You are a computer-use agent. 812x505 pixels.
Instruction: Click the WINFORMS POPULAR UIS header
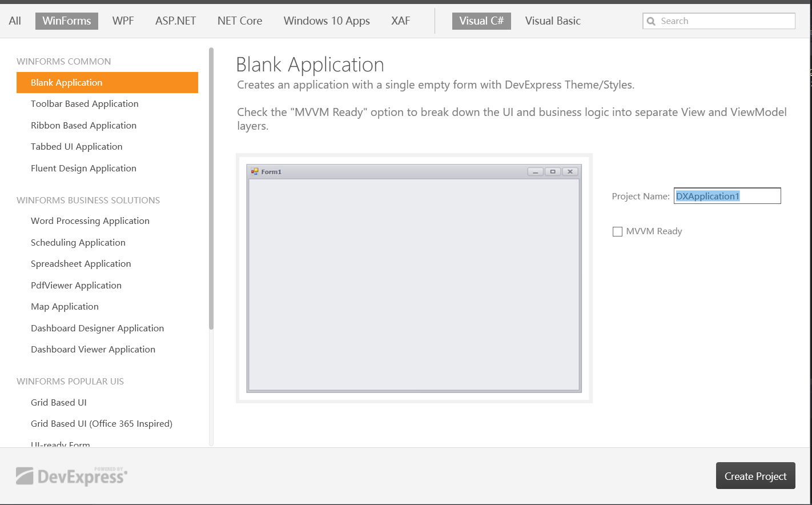tap(70, 381)
